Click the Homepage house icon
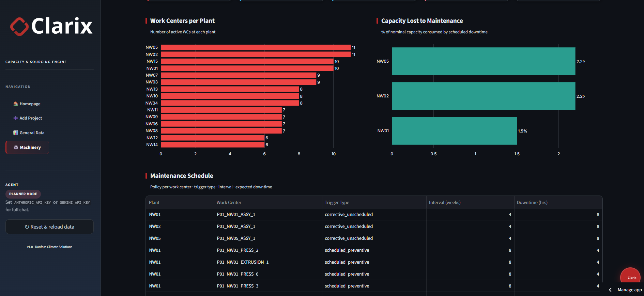644x296 pixels. [15, 104]
